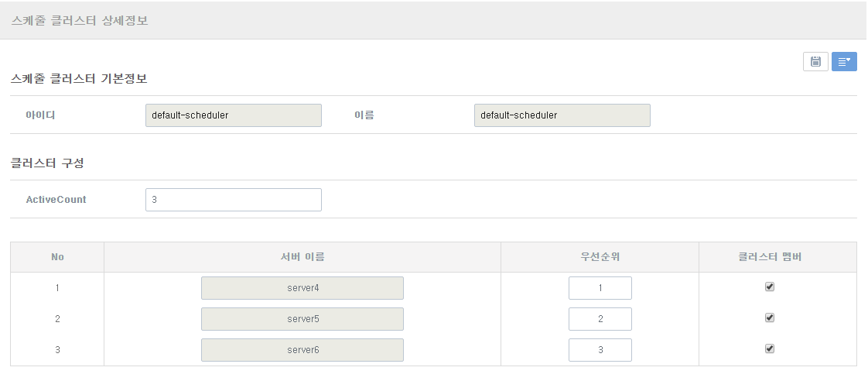The width and height of the screenshot is (868, 381).
Task: Click the save (floppy disk) icon
Action: point(815,62)
